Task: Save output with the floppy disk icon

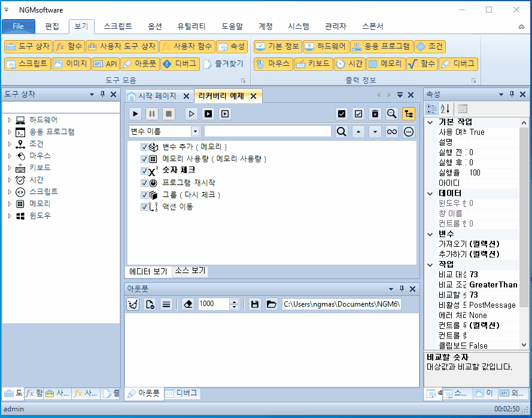Action: click(255, 304)
